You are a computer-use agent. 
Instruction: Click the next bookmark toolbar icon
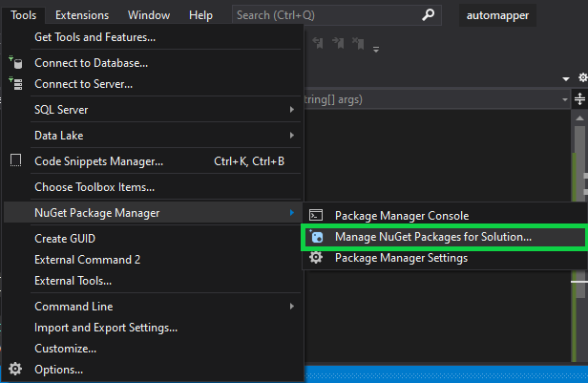tap(338, 43)
